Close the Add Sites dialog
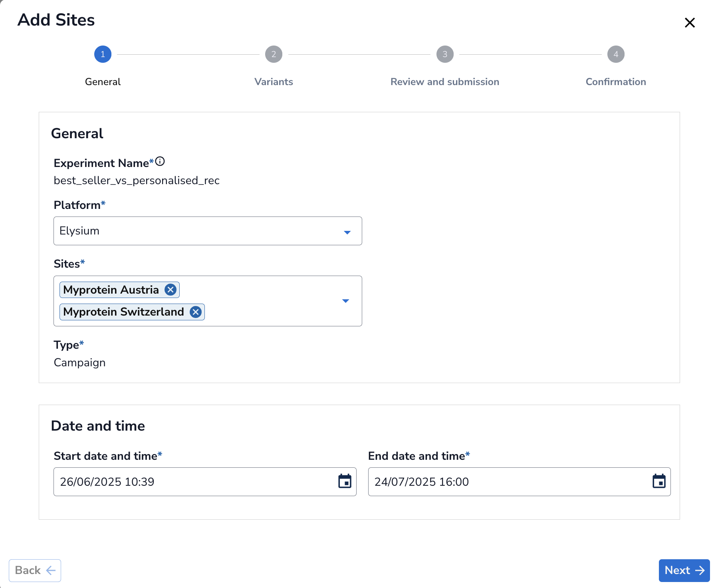 (x=690, y=23)
